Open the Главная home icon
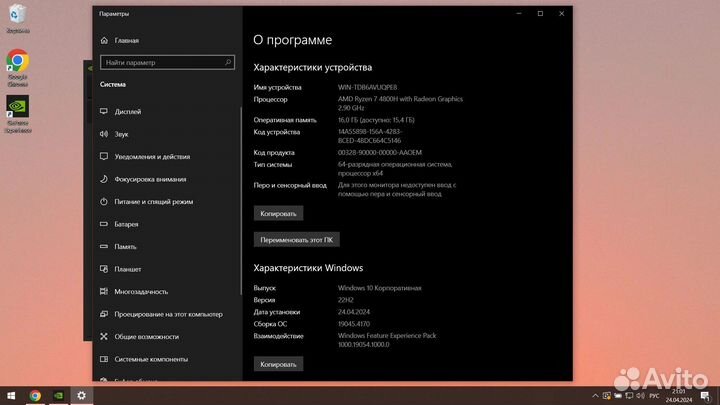The image size is (720, 405). coord(104,40)
